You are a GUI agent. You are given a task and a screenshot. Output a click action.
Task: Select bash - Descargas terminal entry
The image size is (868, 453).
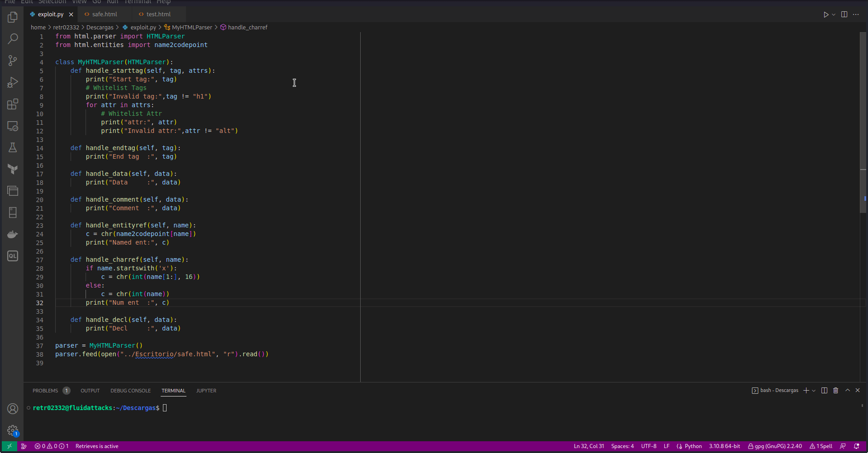[775, 391]
